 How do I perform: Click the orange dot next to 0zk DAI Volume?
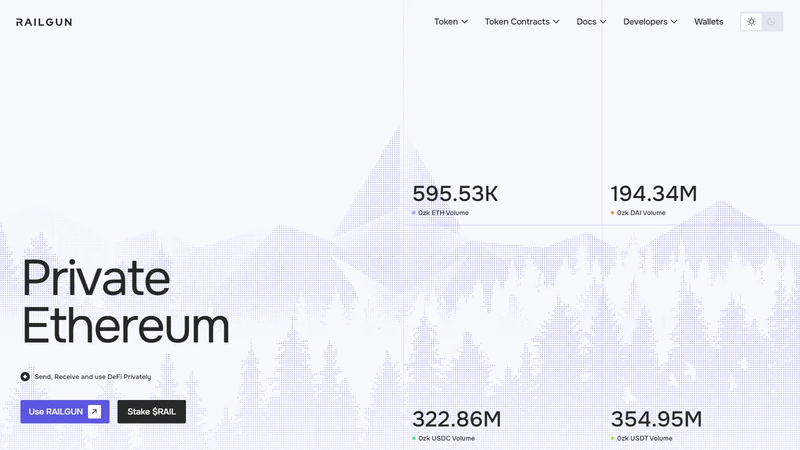(613, 213)
